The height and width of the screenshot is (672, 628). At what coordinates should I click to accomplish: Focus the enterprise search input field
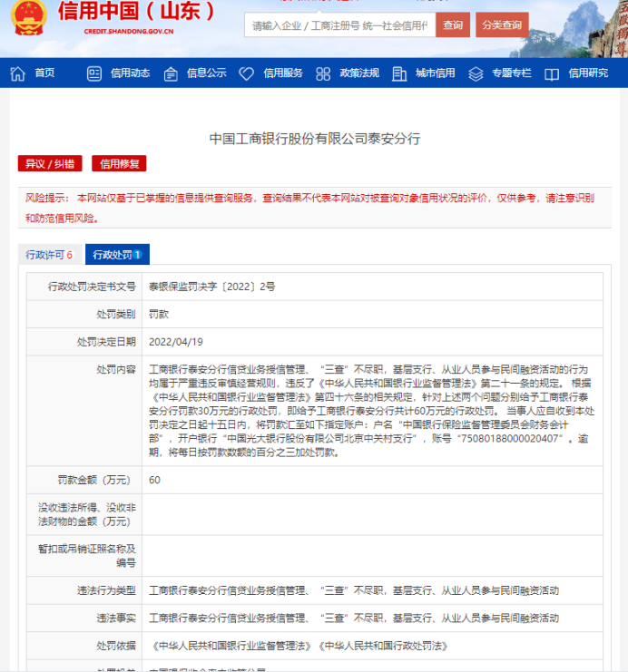pyautogui.click(x=340, y=25)
